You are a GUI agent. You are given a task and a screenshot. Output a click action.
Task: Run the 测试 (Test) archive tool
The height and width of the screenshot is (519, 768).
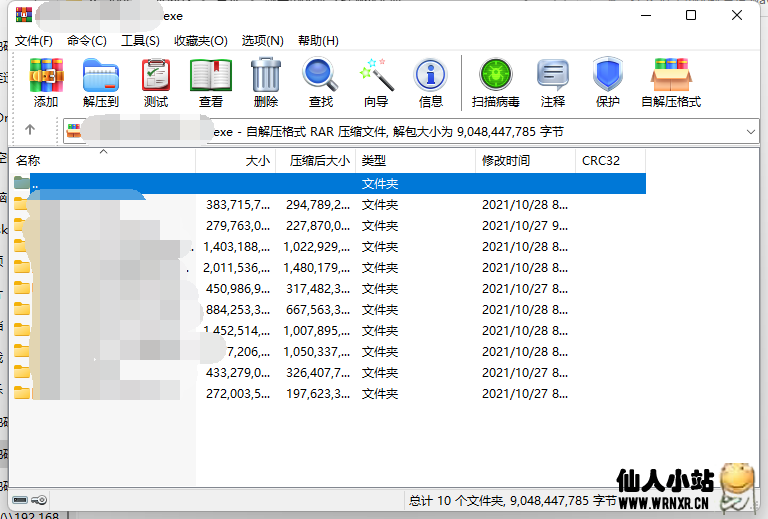(156, 82)
